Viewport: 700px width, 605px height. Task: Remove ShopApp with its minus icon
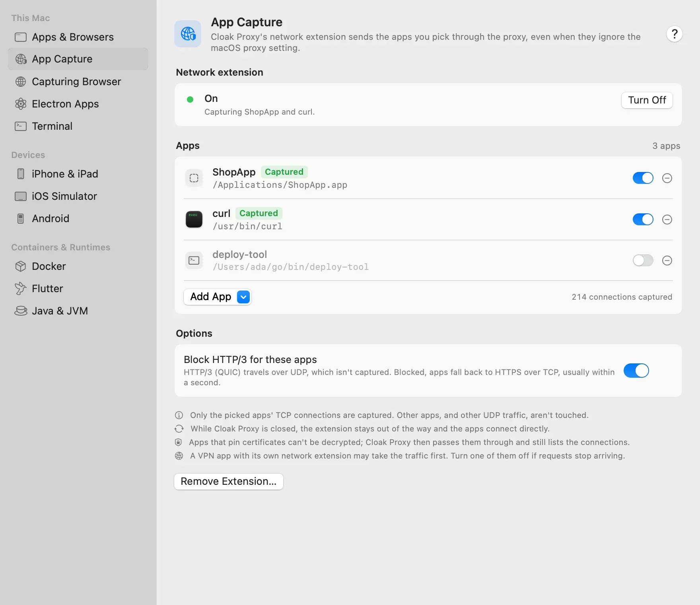667,178
